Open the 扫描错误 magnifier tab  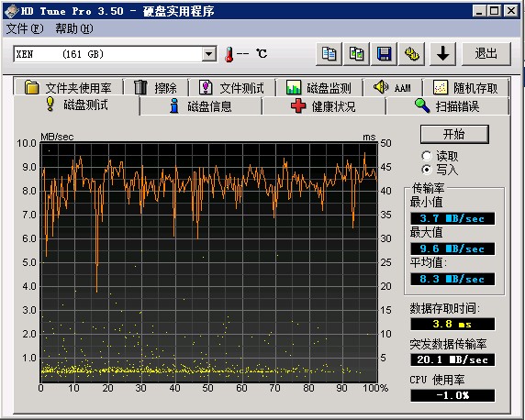point(447,106)
